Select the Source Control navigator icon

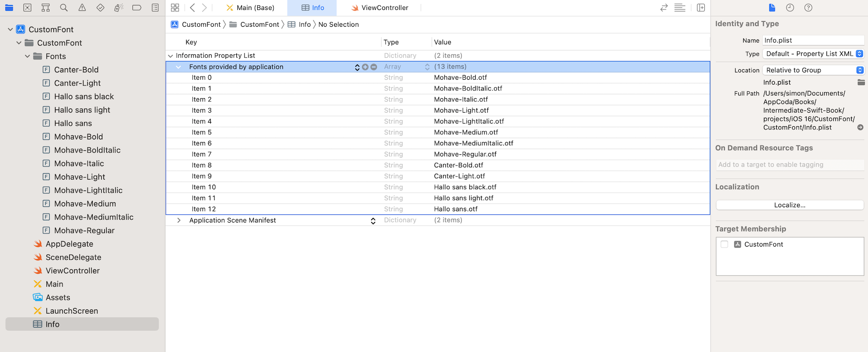pos(27,8)
